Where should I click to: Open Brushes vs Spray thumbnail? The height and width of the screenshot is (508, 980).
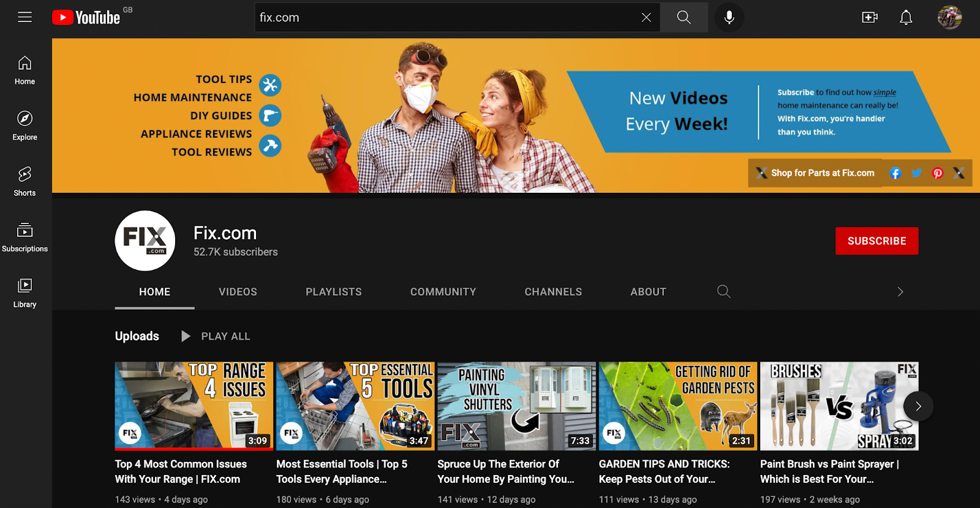[x=839, y=406]
